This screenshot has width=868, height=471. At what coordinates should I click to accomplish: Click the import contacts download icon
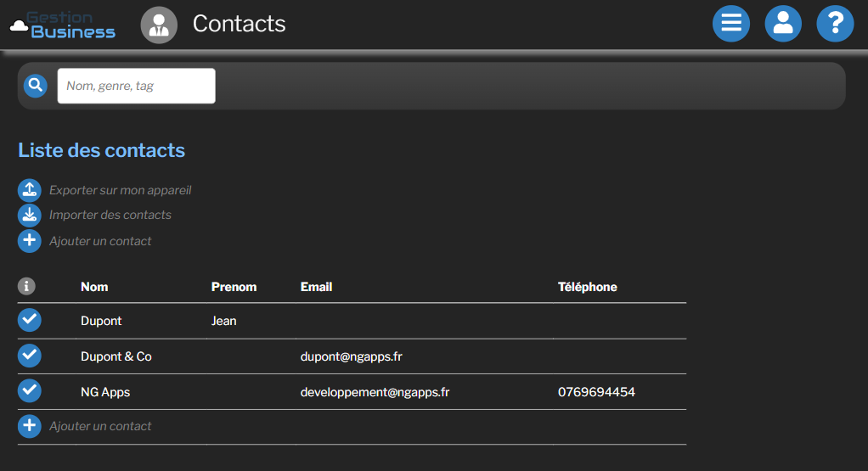tap(30, 215)
